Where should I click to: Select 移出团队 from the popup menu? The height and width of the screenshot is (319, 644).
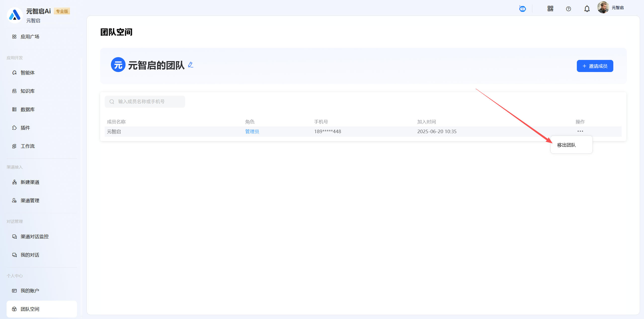click(566, 145)
